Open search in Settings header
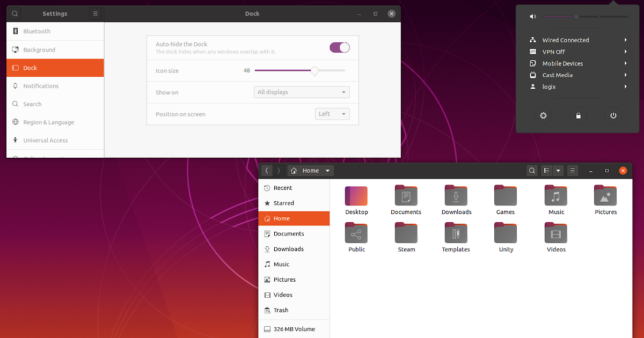Viewport: 644px width, 338px height. [15, 13]
